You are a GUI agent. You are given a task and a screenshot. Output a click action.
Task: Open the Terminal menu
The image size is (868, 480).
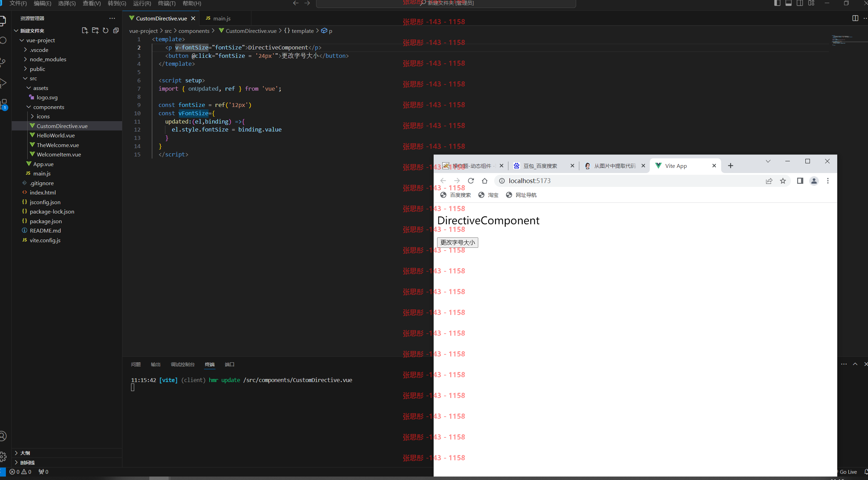[x=167, y=3]
